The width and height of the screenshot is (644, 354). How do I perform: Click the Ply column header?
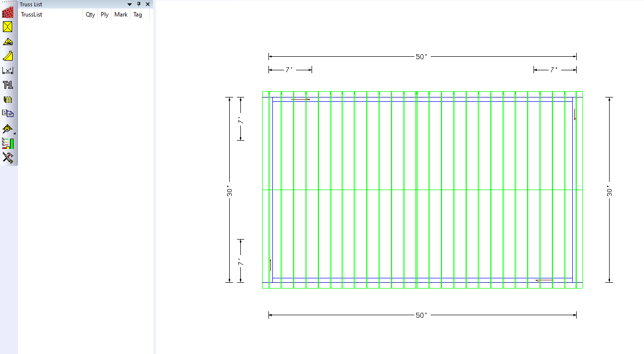105,15
